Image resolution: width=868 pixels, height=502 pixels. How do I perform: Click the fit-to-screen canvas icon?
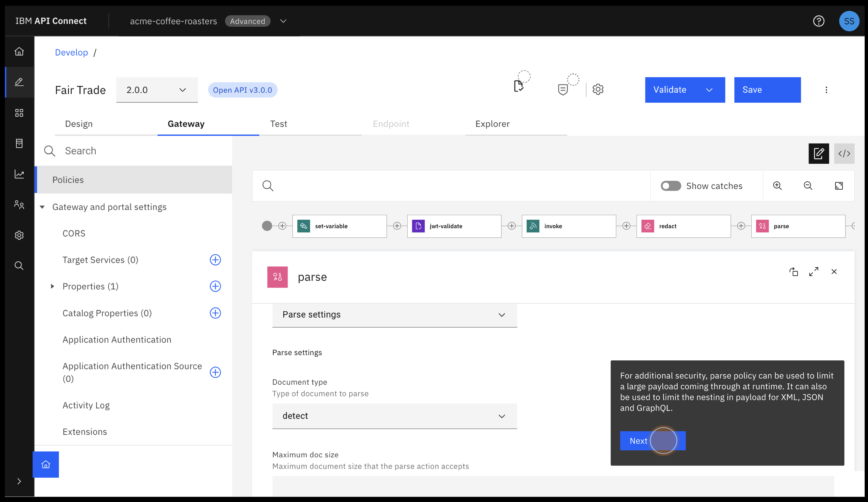tap(839, 186)
